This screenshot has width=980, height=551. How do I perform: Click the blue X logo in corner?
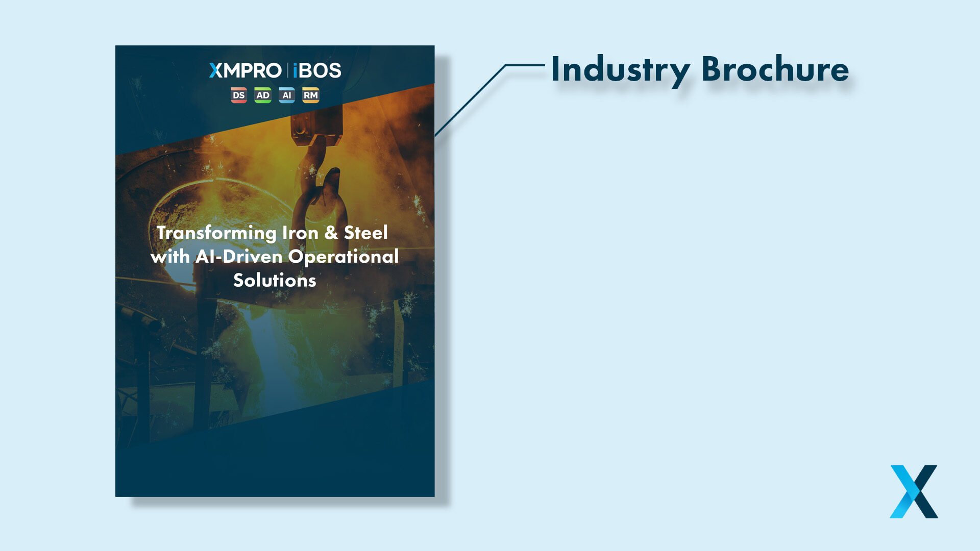(x=914, y=492)
